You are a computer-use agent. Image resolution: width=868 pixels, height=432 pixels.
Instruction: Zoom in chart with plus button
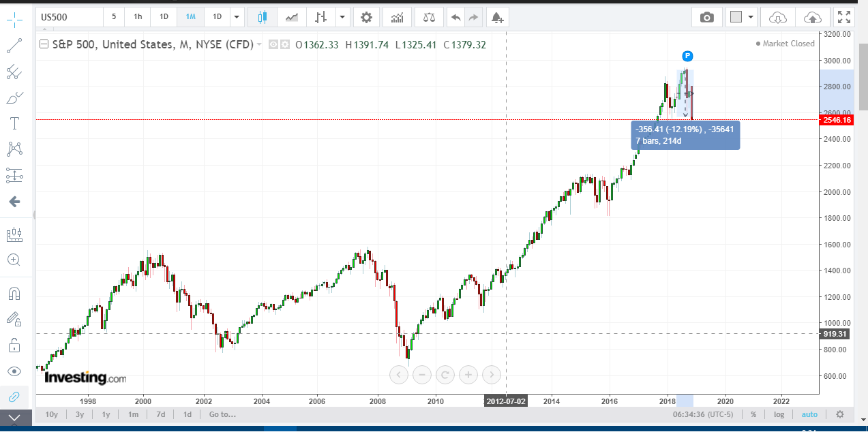[x=468, y=374]
